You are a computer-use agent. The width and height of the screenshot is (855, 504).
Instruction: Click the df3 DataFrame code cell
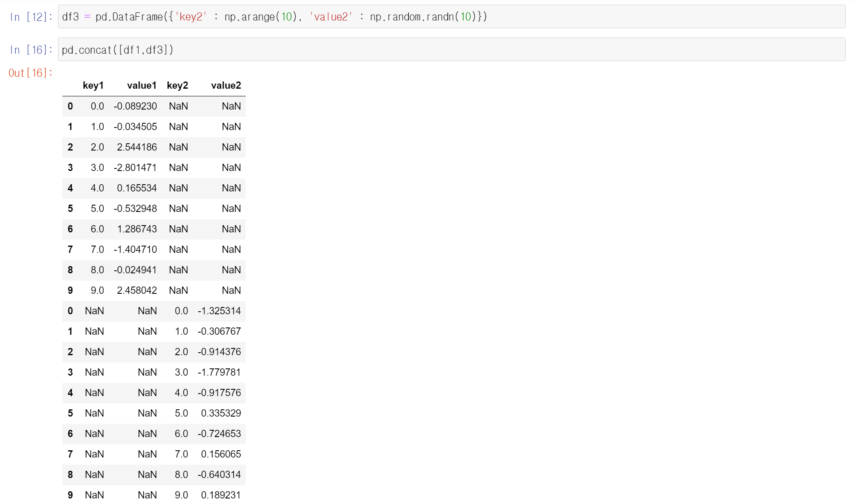451,17
